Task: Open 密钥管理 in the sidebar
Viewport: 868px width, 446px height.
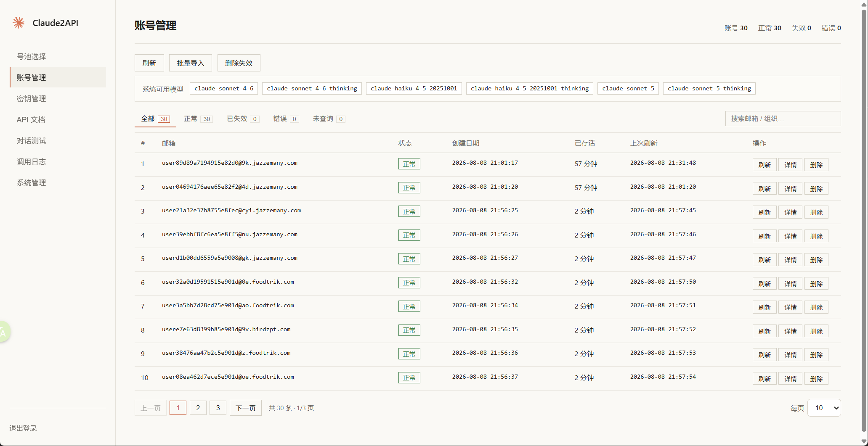Action: [x=58, y=98]
